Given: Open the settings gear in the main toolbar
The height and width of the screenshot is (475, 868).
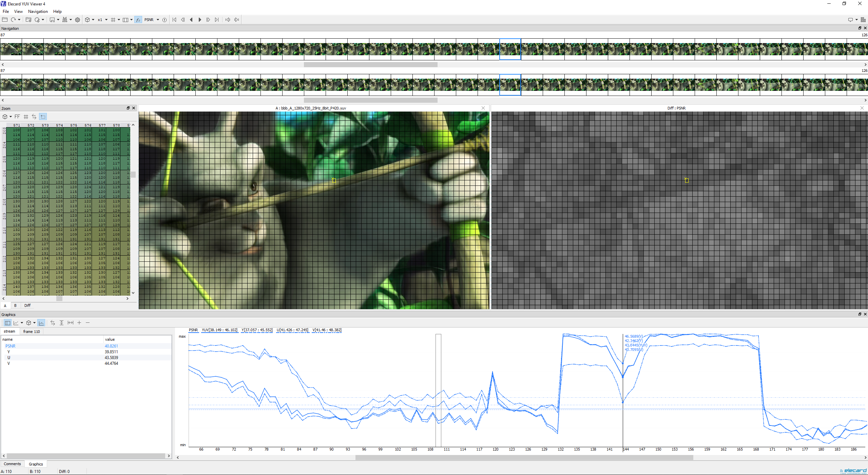Looking at the screenshot, I should point(77,20).
